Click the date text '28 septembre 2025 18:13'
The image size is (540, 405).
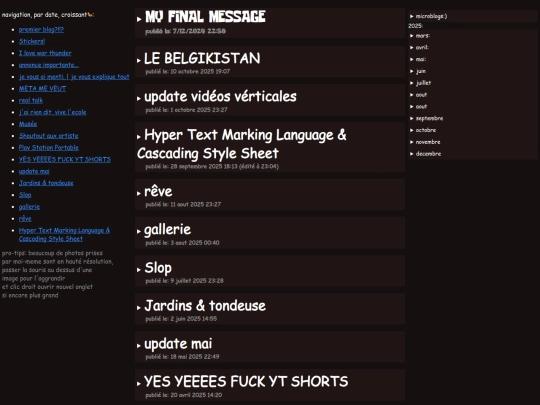pos(204,167)
